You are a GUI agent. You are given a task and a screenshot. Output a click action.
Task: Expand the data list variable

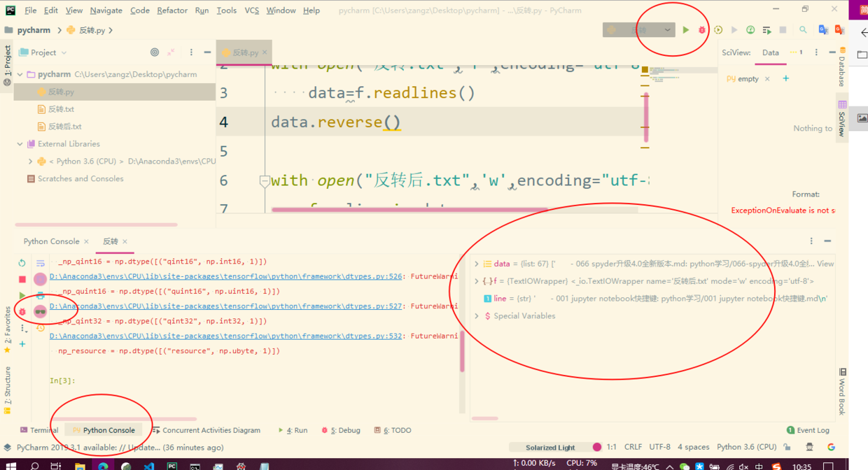point(477,264)
